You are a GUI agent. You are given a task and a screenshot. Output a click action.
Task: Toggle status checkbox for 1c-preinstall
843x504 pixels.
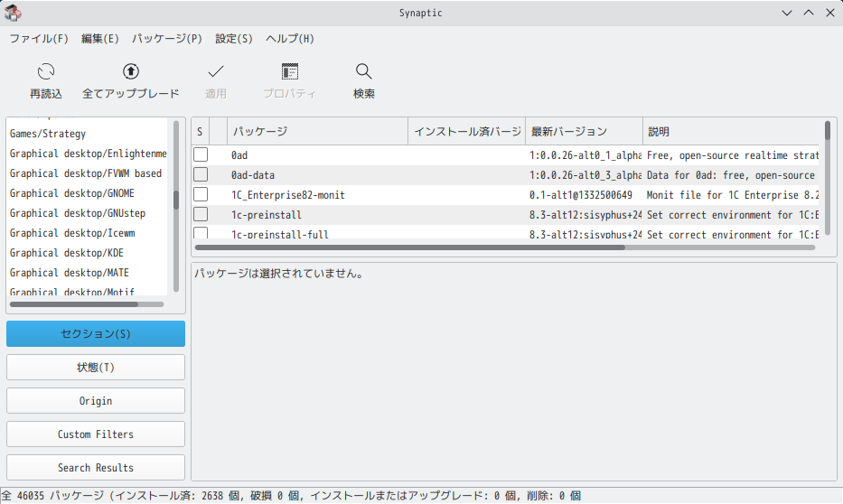(x=201, y=214)
